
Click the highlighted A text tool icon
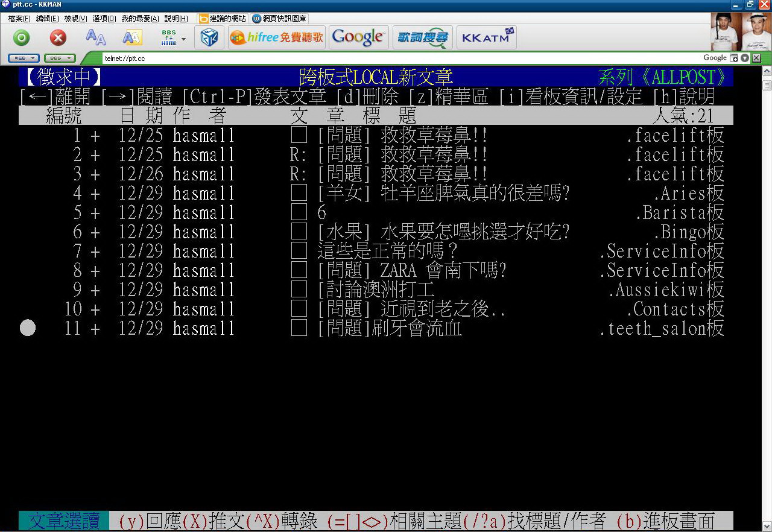[x=132, y=38]
